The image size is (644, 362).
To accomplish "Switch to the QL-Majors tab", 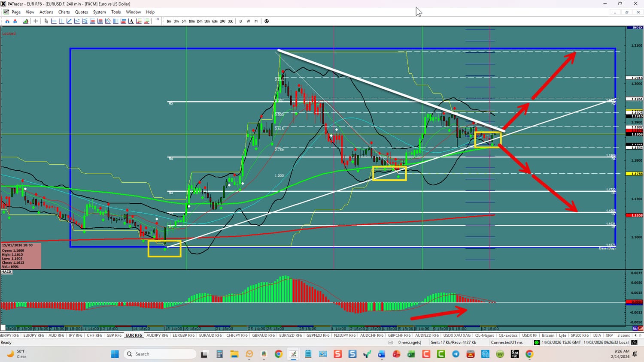I will [484, 335].
